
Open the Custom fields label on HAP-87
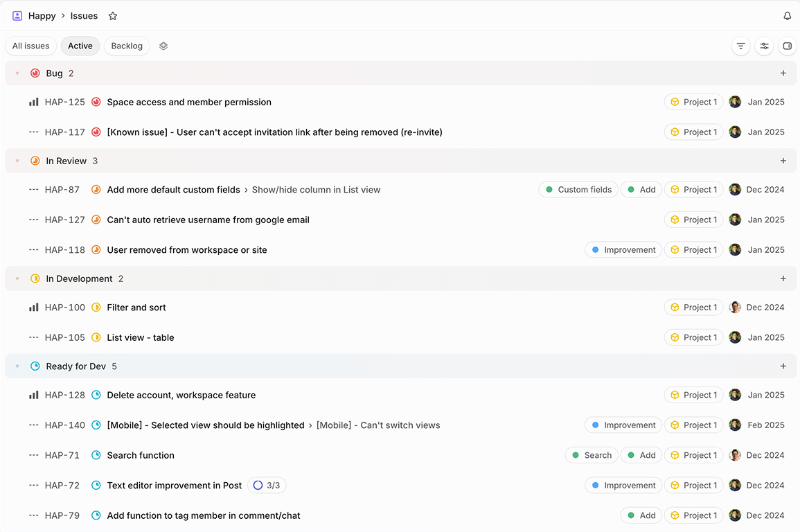[x=578, y=189]
